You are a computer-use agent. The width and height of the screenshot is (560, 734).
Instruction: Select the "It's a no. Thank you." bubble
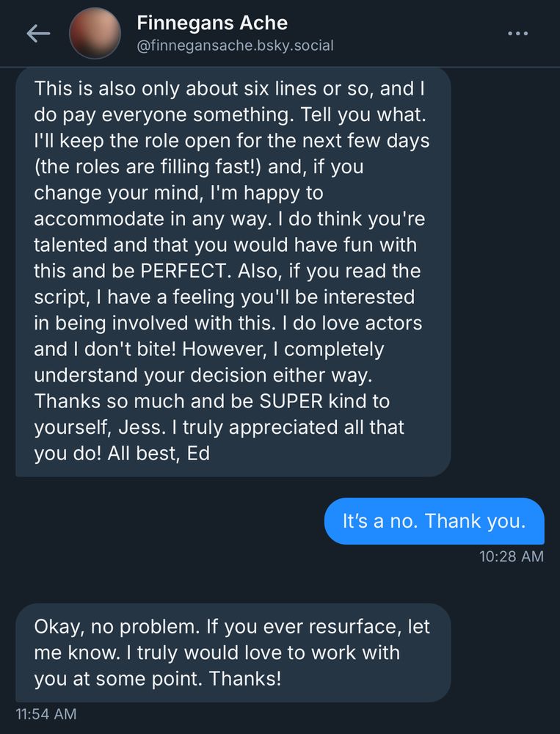coord(434,521)
